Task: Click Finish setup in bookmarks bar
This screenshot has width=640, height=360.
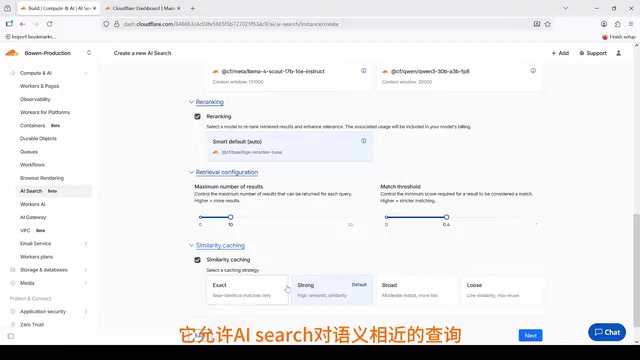Action: coord(619,37)
